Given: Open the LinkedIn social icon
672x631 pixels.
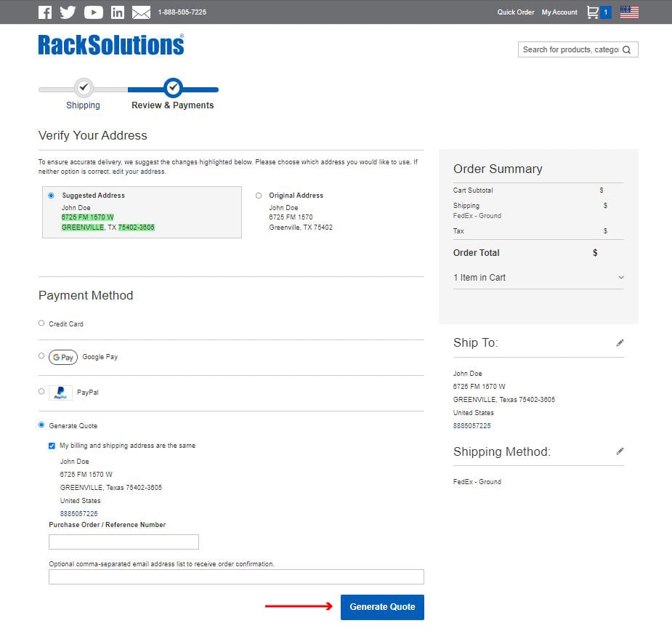Looking at the screenshot, I should 118,12.
